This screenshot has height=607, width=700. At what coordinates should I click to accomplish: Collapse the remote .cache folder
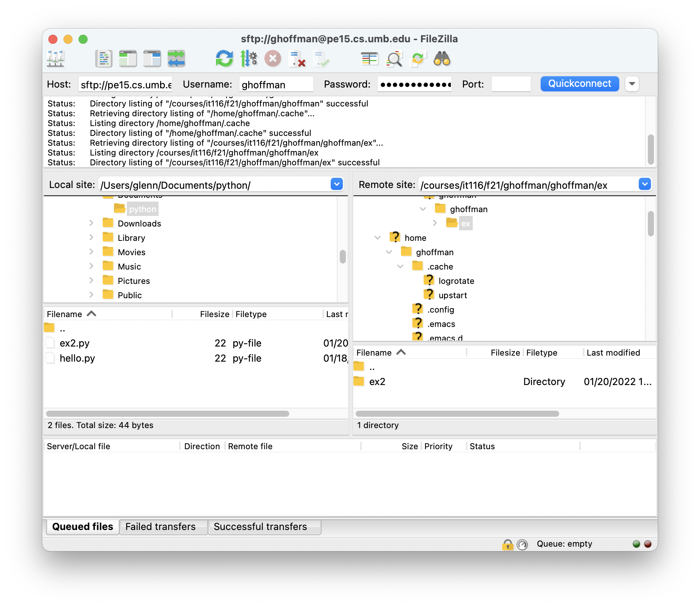(400, 266)
